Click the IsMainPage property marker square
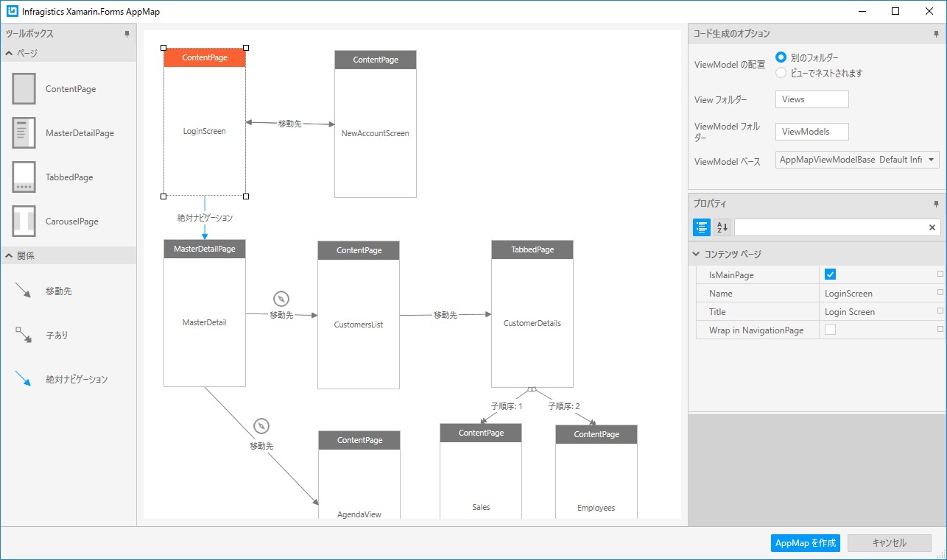The image size is (947, 560). tap(940, 274)
